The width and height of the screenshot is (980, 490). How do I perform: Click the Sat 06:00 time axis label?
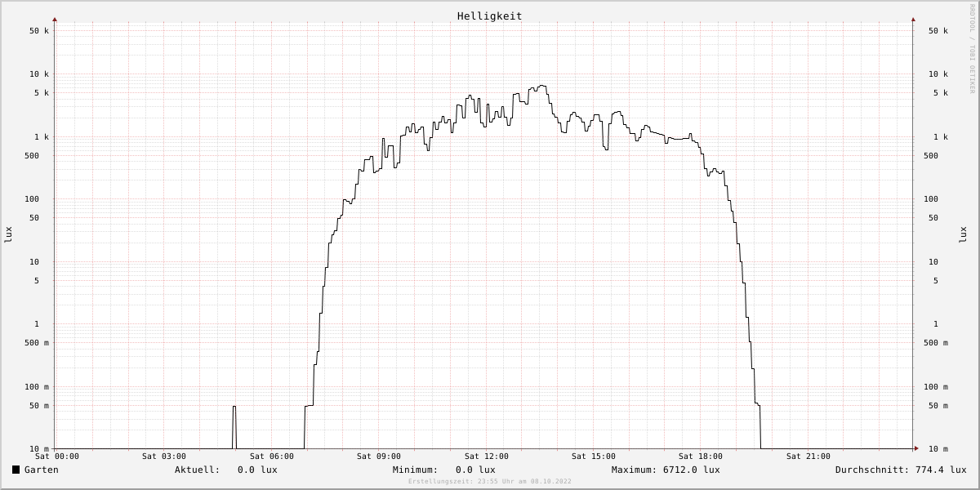click(x=272, y=457)
